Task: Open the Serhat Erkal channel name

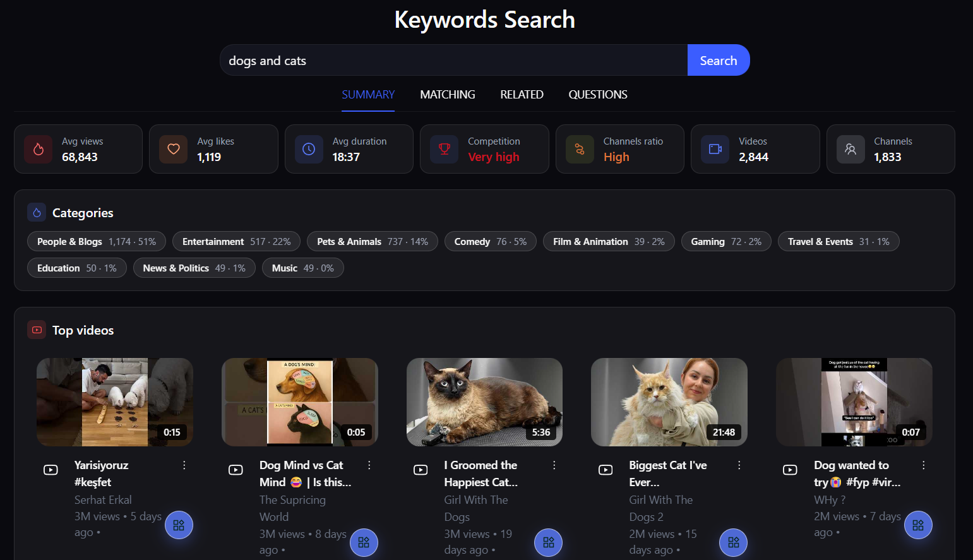Action: [103, 500]
